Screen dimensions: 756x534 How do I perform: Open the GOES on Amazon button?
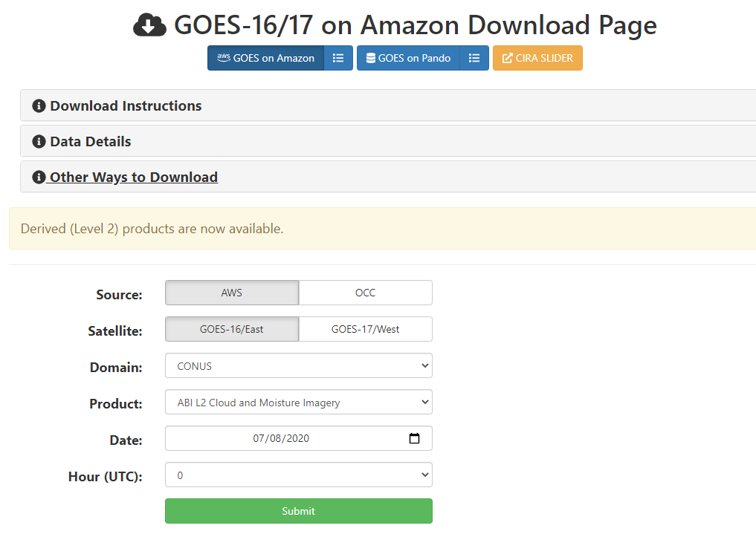[x=265, y=58]
